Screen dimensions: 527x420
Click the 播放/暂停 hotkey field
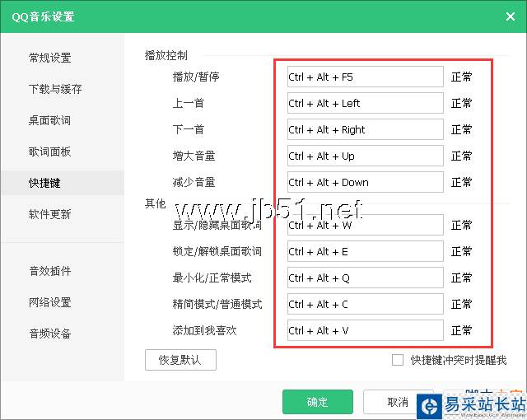366,77
